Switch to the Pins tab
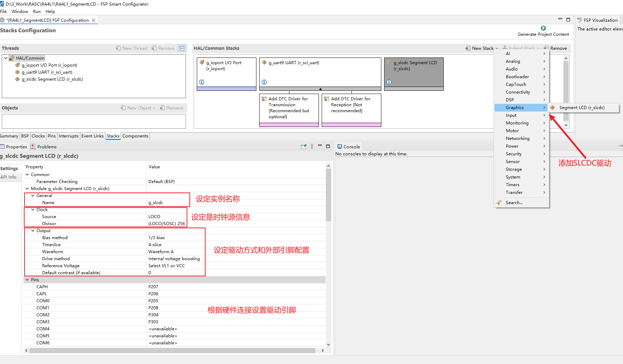The width and height of the screenshot is (623, 364). pos(52,136)
